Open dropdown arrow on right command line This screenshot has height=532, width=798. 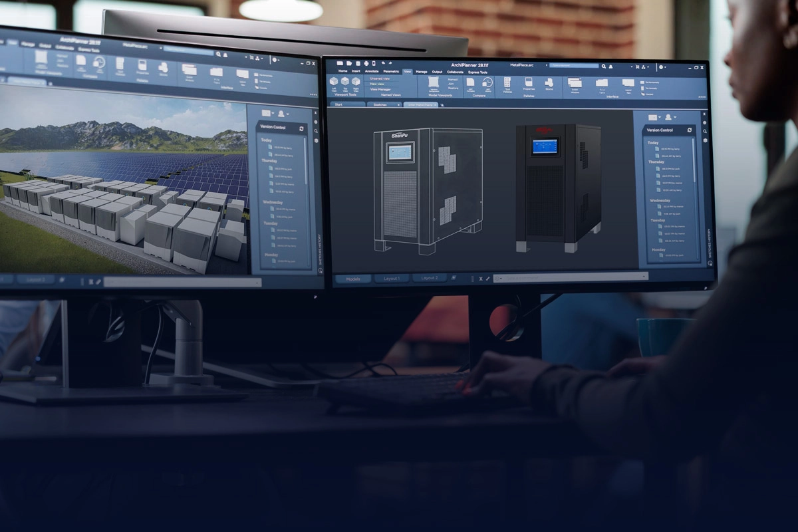(643, 277)
